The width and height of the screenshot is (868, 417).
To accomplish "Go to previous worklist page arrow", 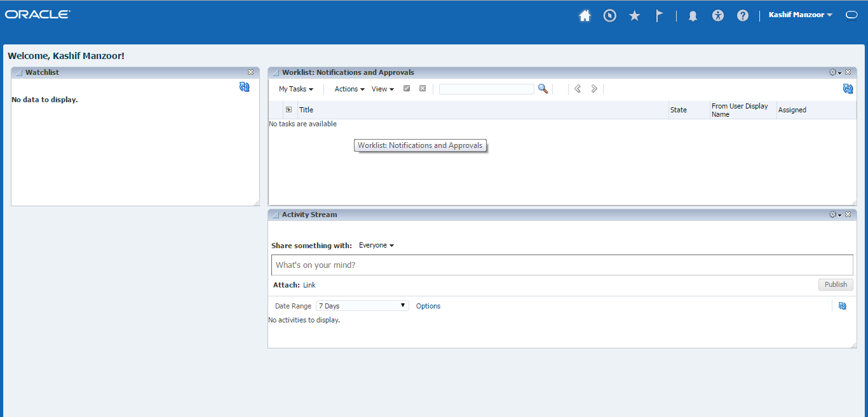I will tap(578, 89).
